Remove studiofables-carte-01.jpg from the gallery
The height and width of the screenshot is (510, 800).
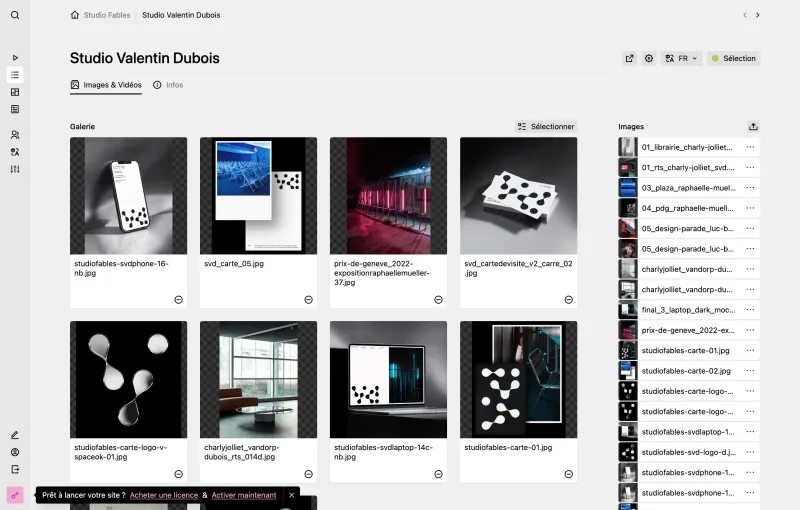click(x=568, y=474)
